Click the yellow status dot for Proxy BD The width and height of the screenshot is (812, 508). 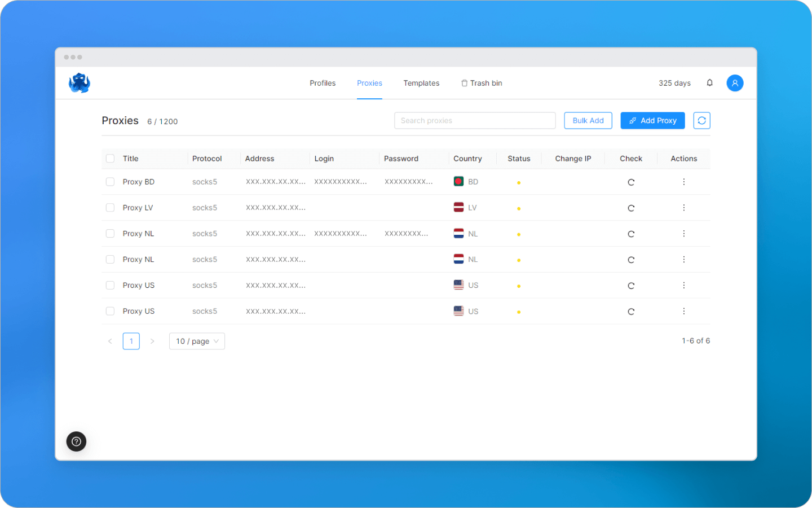pos(519,183)
